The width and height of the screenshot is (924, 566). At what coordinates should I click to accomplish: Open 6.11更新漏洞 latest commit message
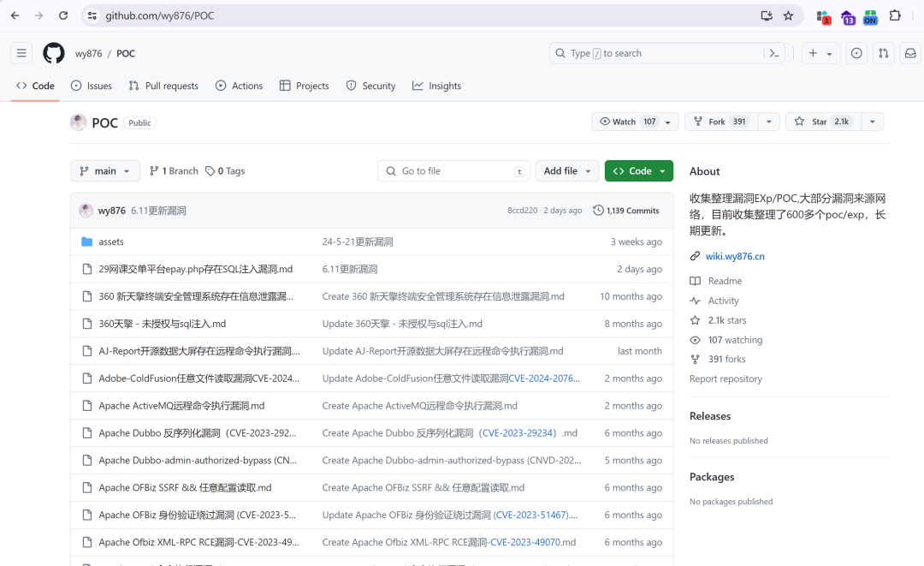tap(158, 211)
